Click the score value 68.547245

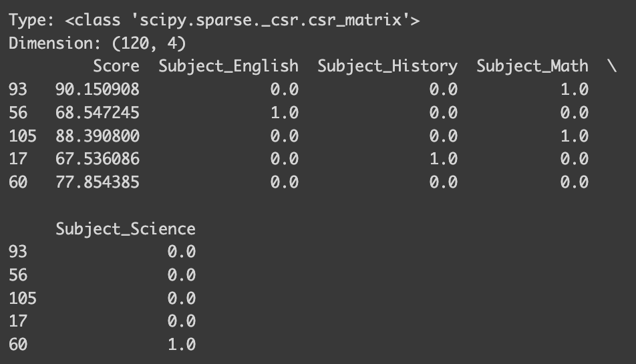pyautogui.click(x=98, y=113)
